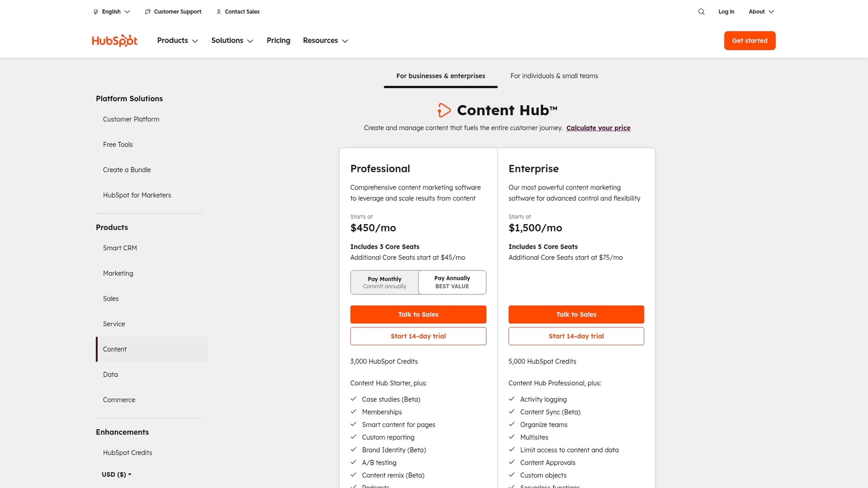Image resolution: width=868 pixels, height=488 pixels.
Task: Start the 14-day trial for Professional
Action: point(418,336)
